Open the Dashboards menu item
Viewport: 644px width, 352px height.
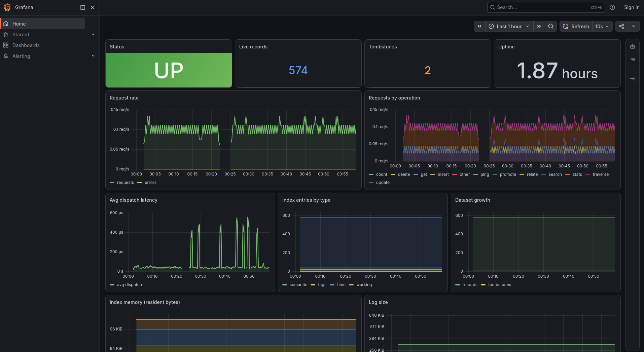26,45
